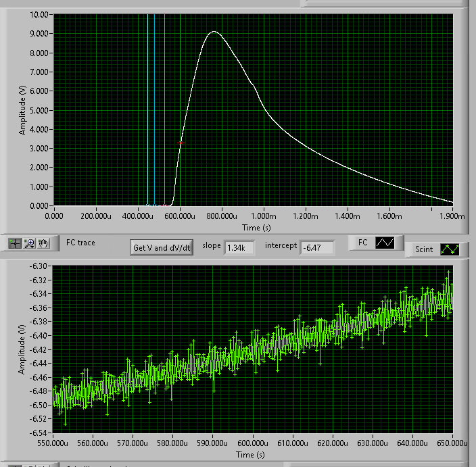Click the Scint plot name in legend

click(424, 249)
